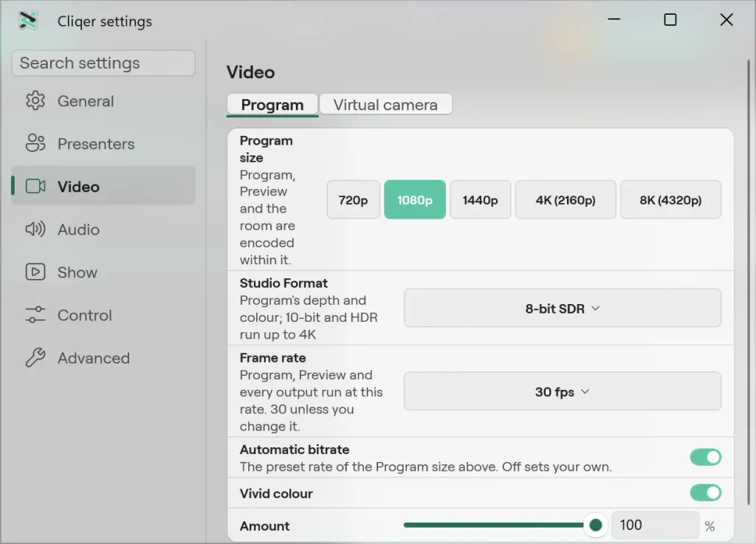
Task: Click the Audio speaker icon
Action: click(35, 230)
